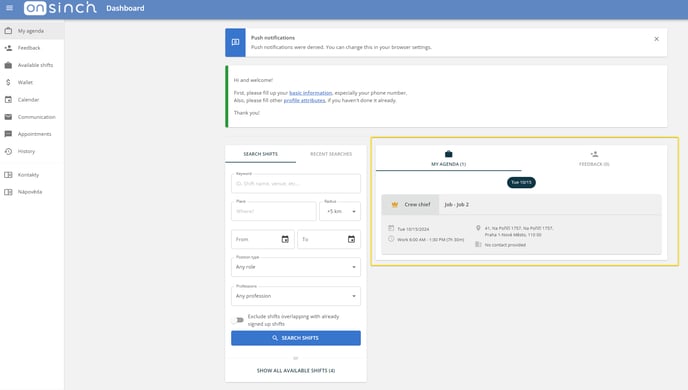The height and width of the screenshot is (390, 688).
Task: Open the profile attributes link
Action: pyautogui.click(x=305, y=100)
